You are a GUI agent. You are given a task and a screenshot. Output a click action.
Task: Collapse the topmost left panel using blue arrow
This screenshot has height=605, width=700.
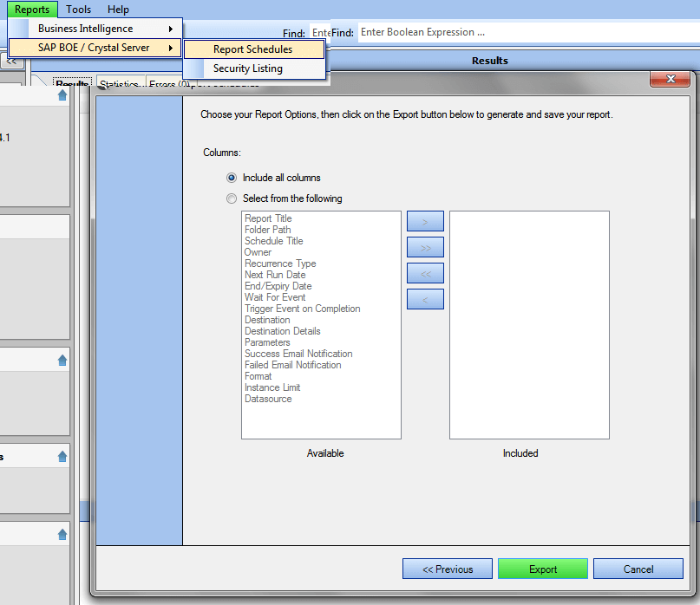click(x=62, y=95)
